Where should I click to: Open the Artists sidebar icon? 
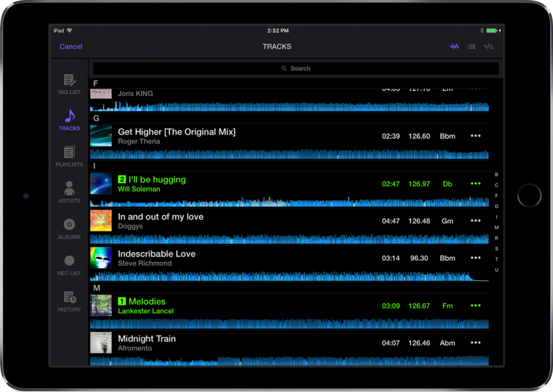click(x=69, y=189)
